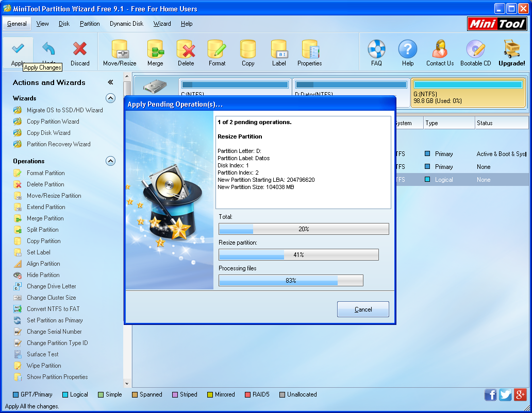
Task: Click the Merge partition toolbar icon
Action: [155, 51]
